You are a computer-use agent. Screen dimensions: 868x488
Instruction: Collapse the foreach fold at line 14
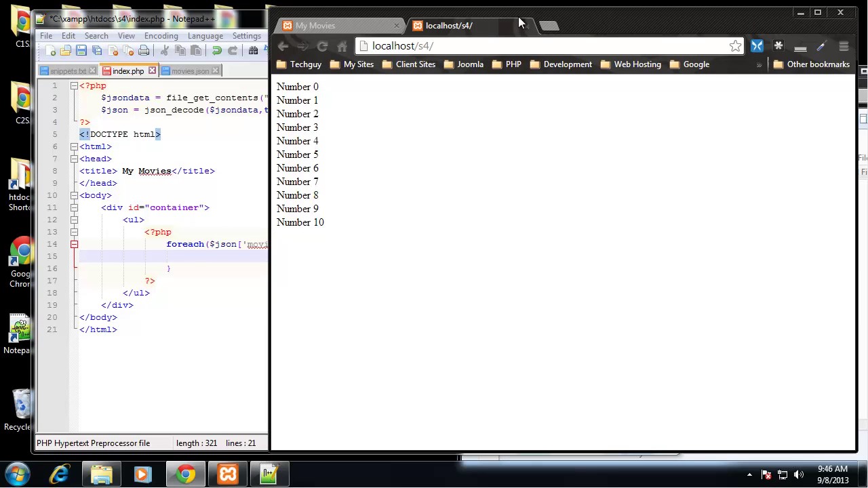click(x=74, y=245)
